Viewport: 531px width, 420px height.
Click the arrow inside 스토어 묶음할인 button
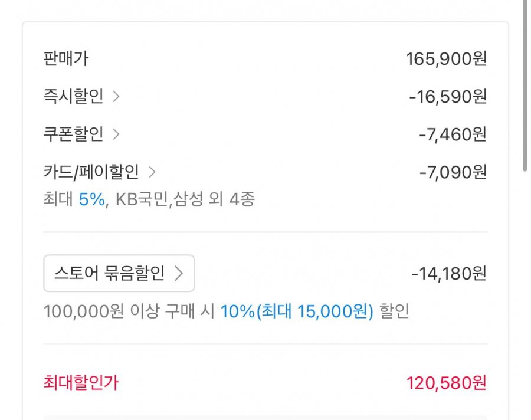(179, 273)
